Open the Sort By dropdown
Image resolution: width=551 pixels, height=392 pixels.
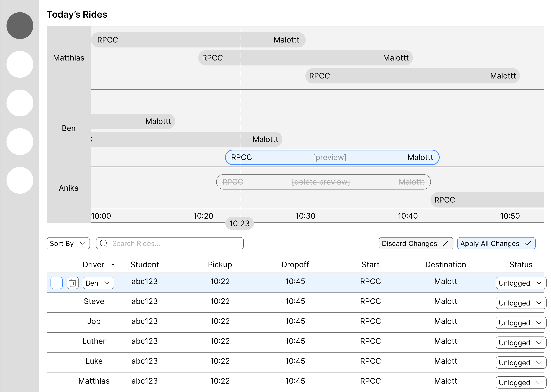[68, 243]
